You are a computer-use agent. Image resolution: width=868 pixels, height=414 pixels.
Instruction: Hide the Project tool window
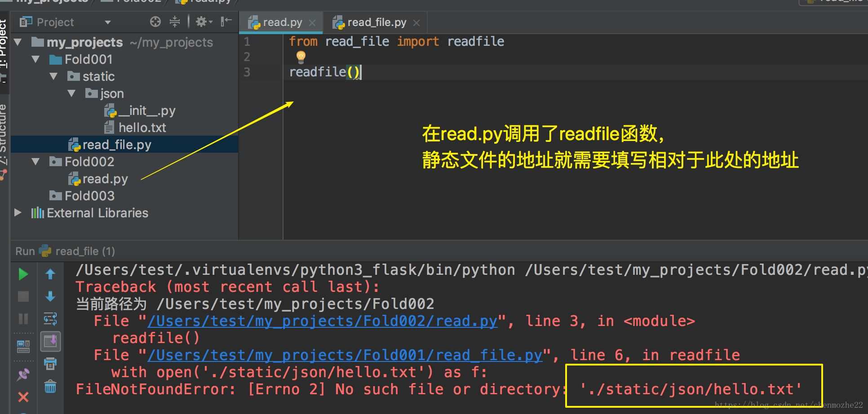click(x=226, y=21)
